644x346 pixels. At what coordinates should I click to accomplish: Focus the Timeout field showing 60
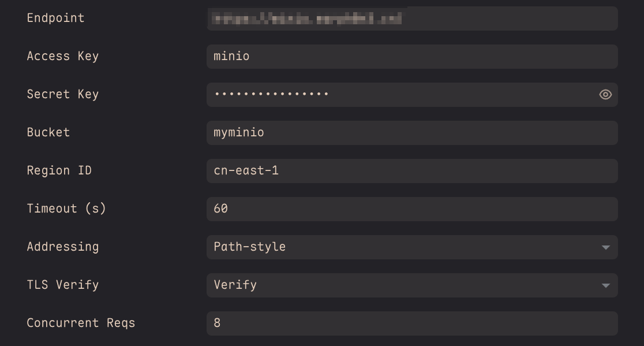click(412, 209)
